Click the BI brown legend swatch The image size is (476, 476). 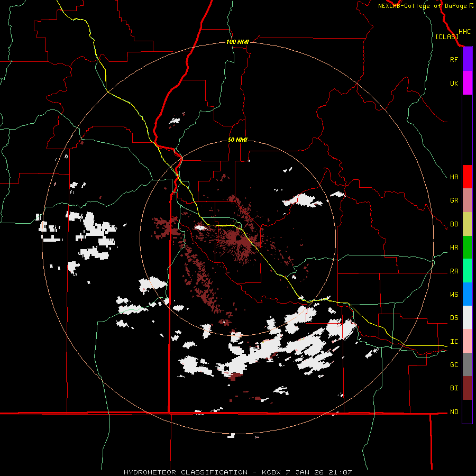(x=467, y=388)
